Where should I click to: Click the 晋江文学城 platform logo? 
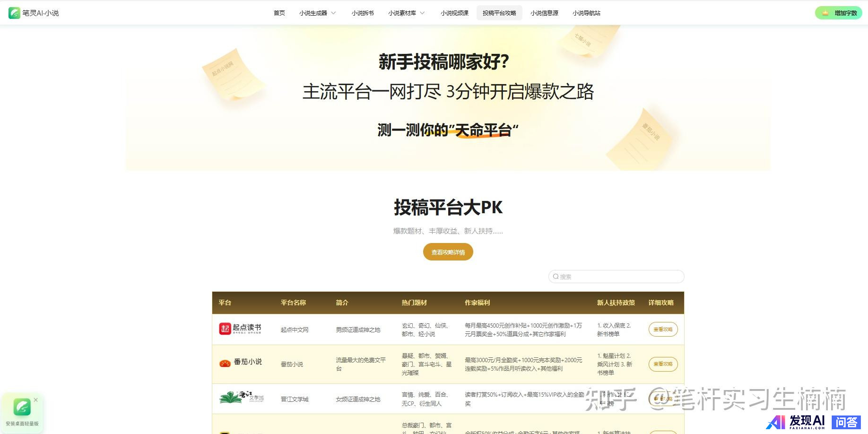[x=242, y=398]
